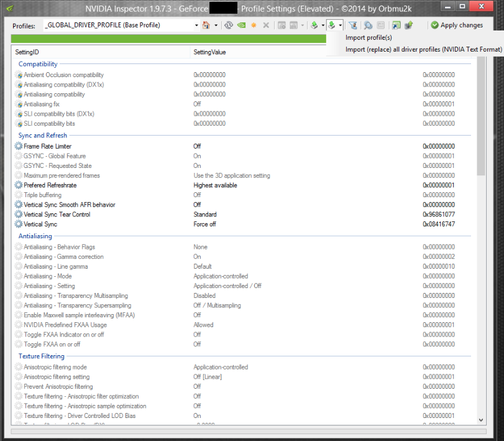Click the Prefered Refreshrate Highest available value
Viewport: 504px width, 441px height.
coord(215,185)
